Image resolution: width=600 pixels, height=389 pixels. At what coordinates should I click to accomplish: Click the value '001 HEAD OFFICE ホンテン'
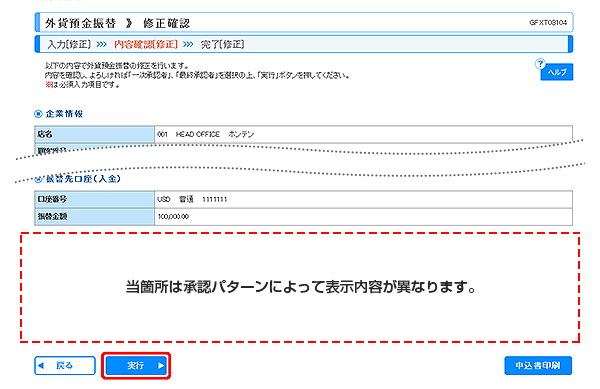[205, 134]
